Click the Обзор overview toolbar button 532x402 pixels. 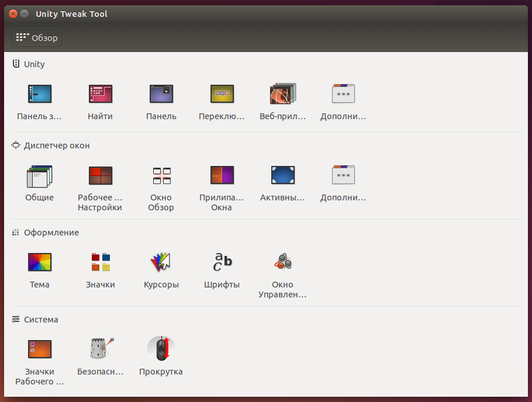37,37
